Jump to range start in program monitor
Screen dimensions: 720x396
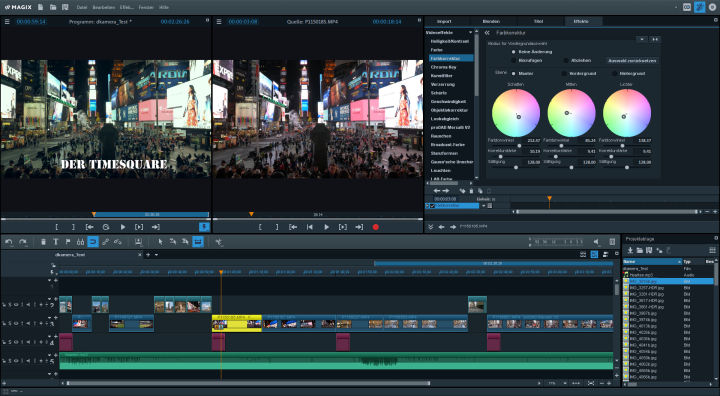(x=90, y=227)
